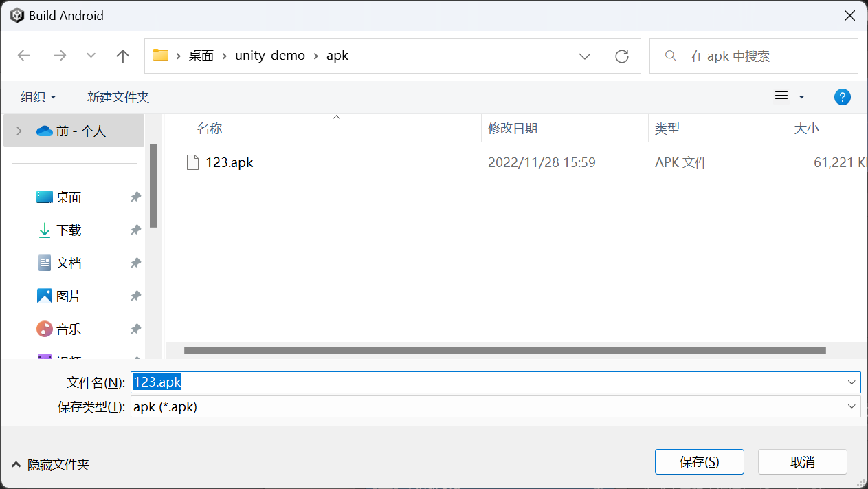Click Unity logo in title bar
The height and width of the screenshot is (489, 868).
(16, 15)
